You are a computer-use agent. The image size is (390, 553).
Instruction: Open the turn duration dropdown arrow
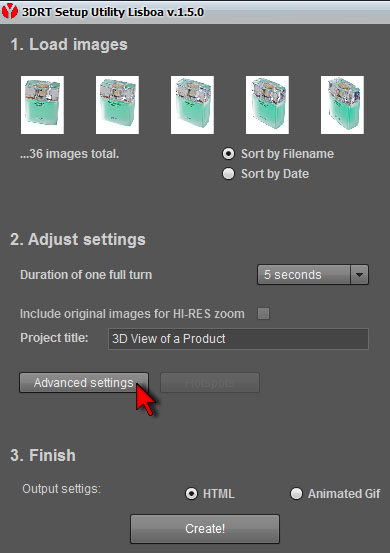coord(359,274)
